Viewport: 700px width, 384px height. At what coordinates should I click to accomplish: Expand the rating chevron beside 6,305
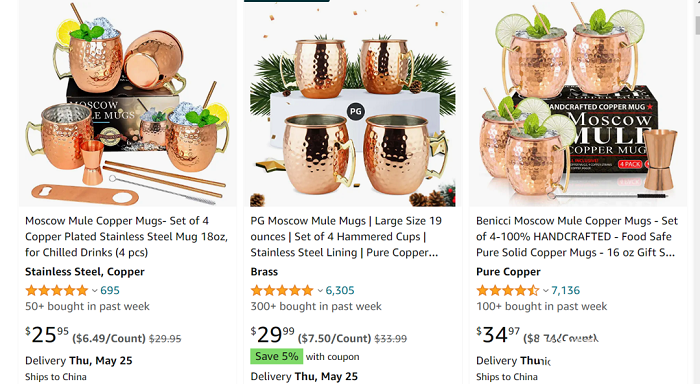[x=320, y=291]
